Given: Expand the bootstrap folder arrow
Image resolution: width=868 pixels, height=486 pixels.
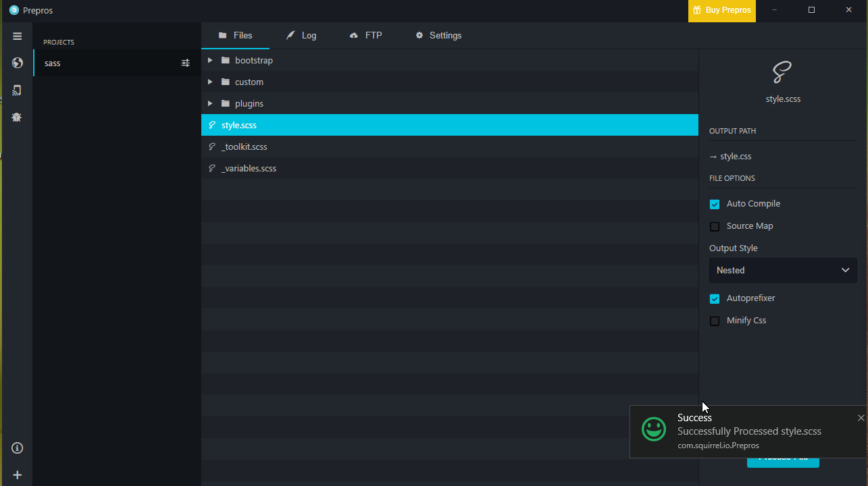Looking at the screenshot, I should pos(210,60).
